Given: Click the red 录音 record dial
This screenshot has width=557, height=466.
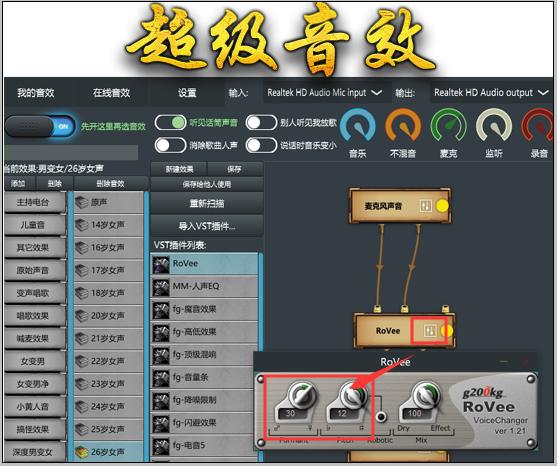Looking at the screenshot, I should point(538,126).
